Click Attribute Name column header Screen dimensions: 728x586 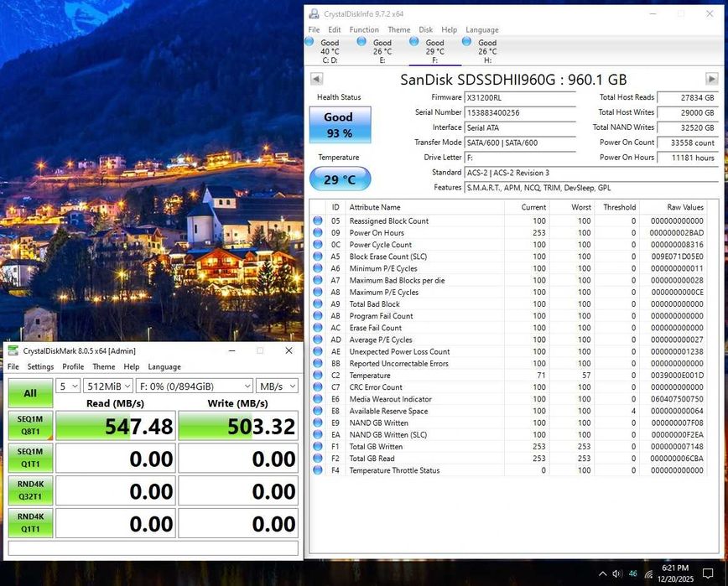(x=375, y=207)
